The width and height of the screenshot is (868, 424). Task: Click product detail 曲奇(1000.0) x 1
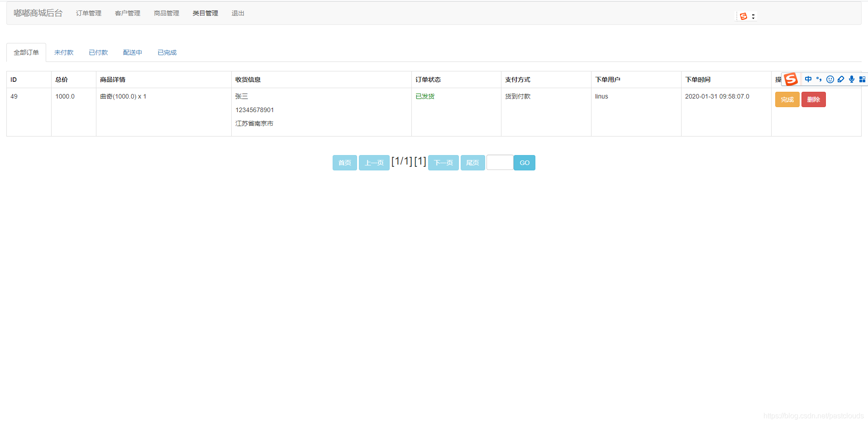tap(123, 96)
